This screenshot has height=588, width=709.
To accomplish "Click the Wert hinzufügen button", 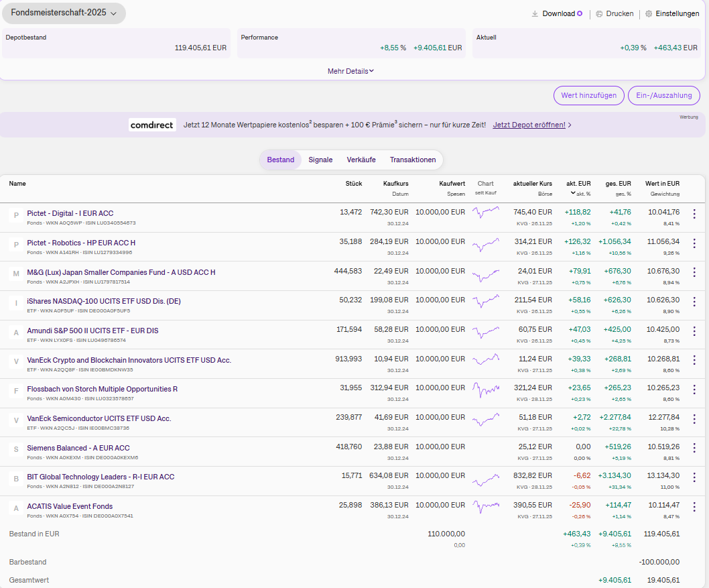I will coord(588,95).
